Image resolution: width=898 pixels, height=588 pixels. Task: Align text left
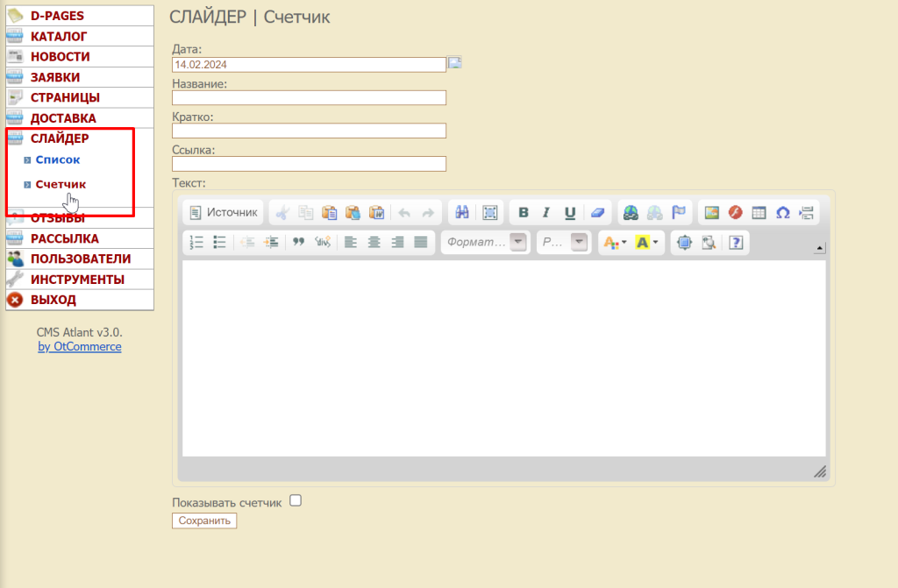pyautogui.click(x=351, y=242)
